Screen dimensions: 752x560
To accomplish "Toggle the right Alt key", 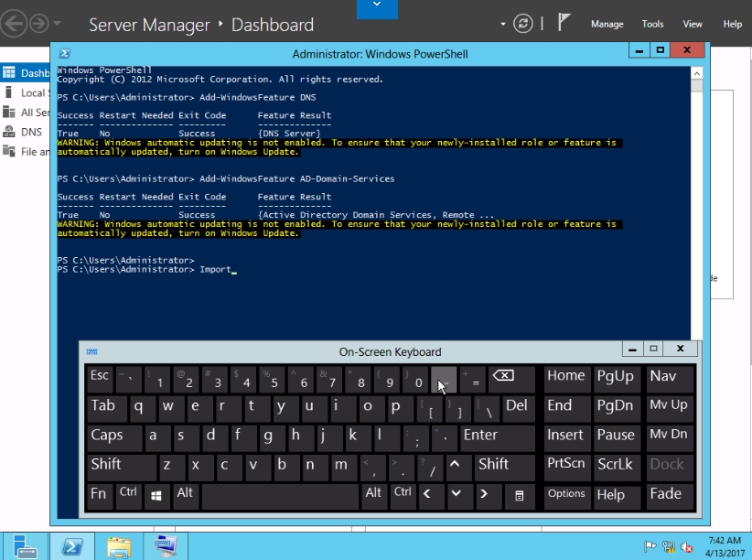I will (x=373, y=496).
